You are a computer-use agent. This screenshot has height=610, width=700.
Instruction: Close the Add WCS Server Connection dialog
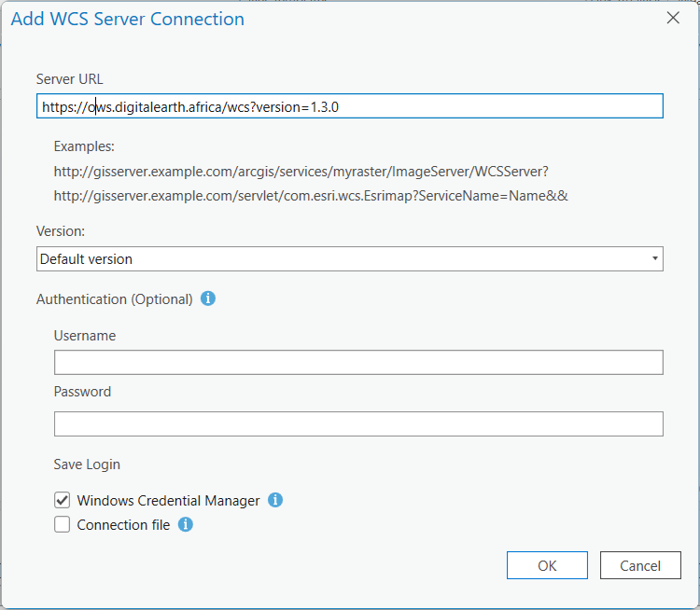coord(673,18)
